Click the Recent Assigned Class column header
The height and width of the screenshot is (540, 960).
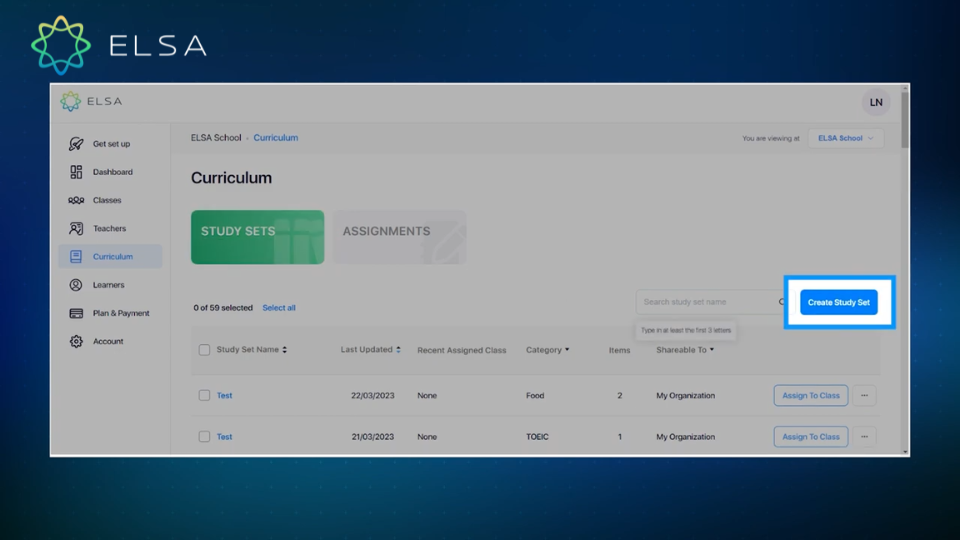(462, 350)
